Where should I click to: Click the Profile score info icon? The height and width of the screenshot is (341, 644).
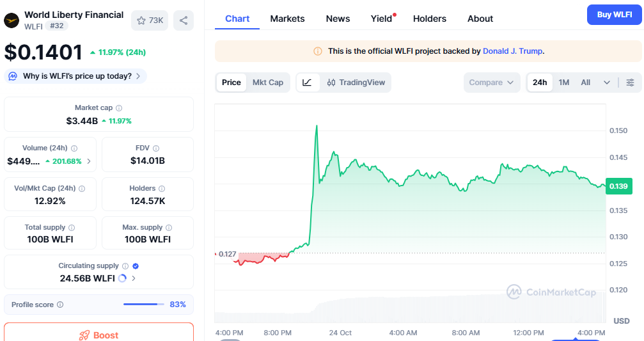(x=60, y=305)
